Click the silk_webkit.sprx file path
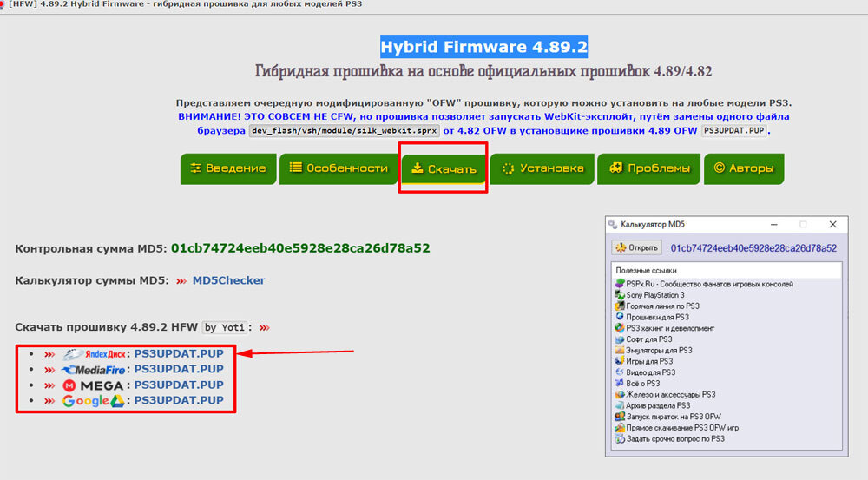Viewport: 868px width, 480px height. [345, 131]
